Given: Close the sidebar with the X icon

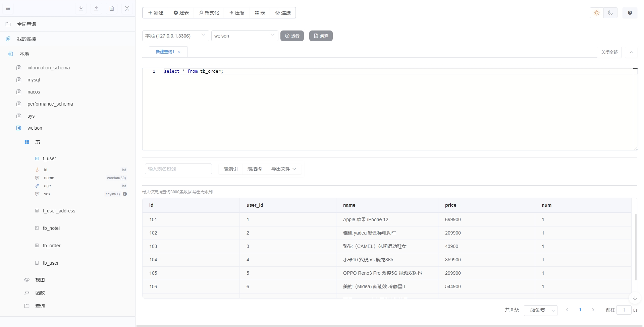Looking at the screenshot, I should 127,8.
